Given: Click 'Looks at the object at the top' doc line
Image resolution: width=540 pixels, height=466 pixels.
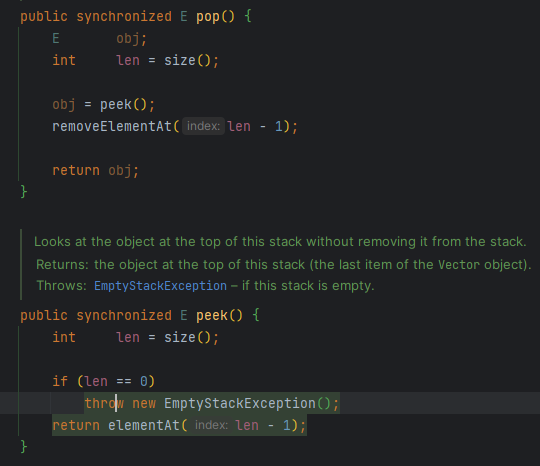Looking at the screenshot, I should (x=280, y=241).
